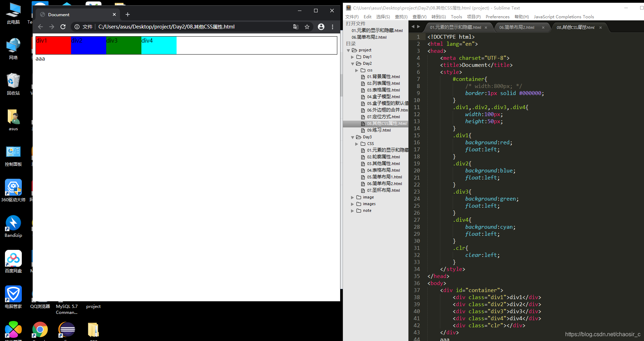Click the blue div2 box
Image resolution: width=644 pixels, height=341 pixels.
click(x=89, y=45)
